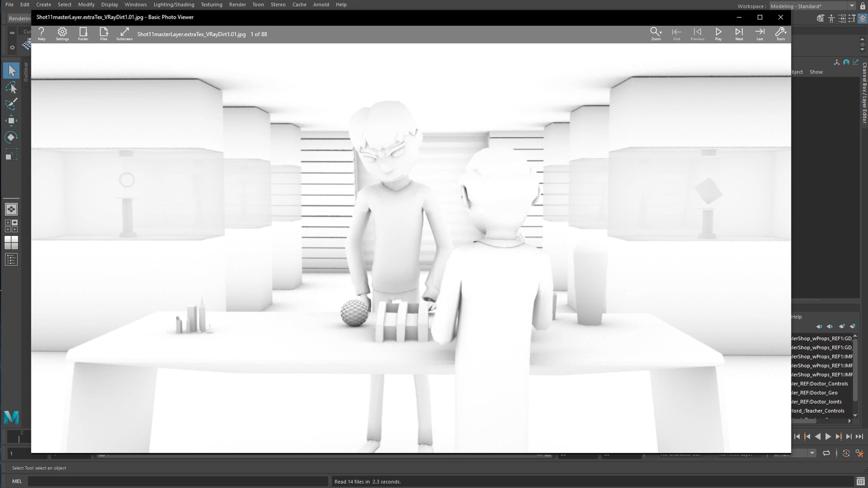Expand the playback speed dropdown arrow
The image size is (868, 488).
tap(812, 453)
